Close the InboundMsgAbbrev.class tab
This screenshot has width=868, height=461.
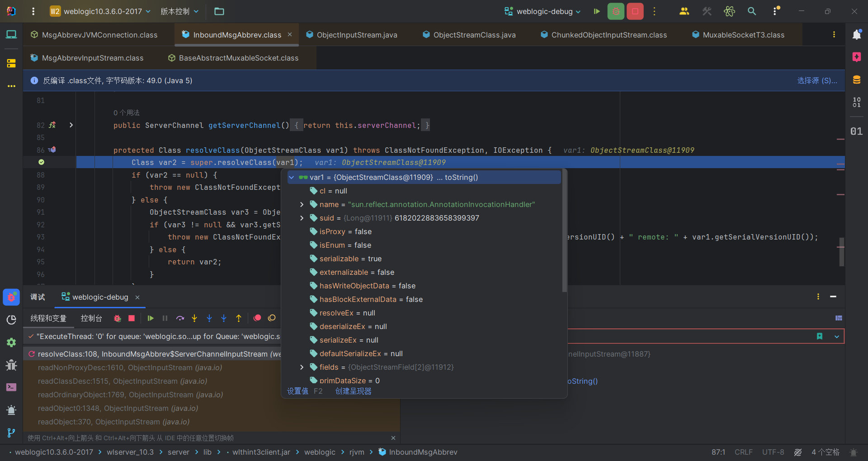point(290,34)
